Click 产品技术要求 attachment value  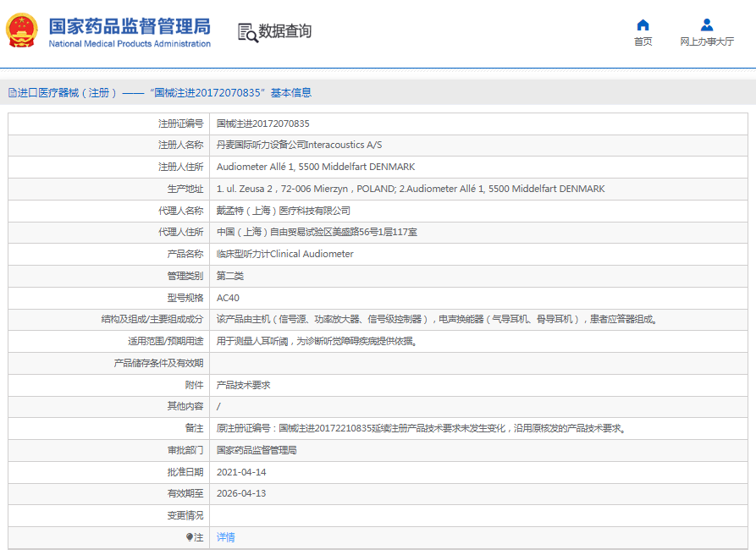tap(244, 385)
